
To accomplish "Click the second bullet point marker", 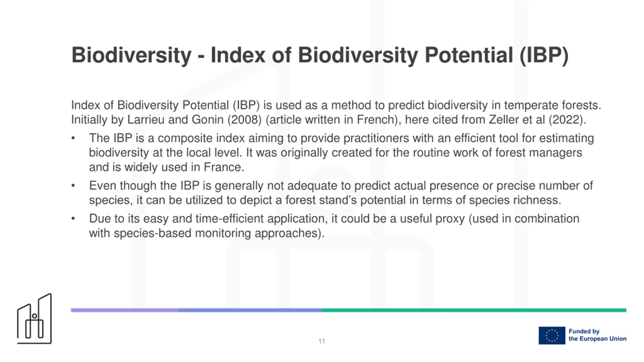I will click(x=73, y=186).
